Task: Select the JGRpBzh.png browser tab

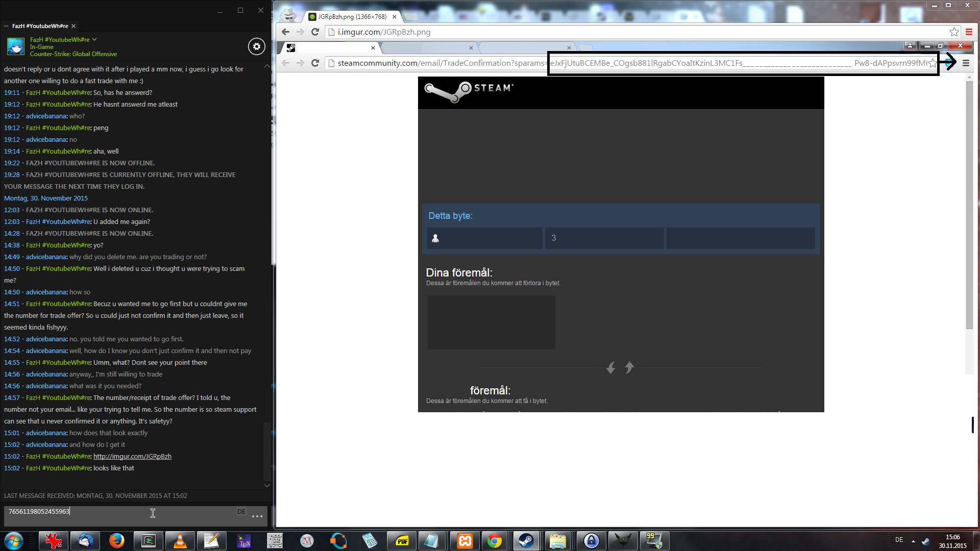Action: 352,17
